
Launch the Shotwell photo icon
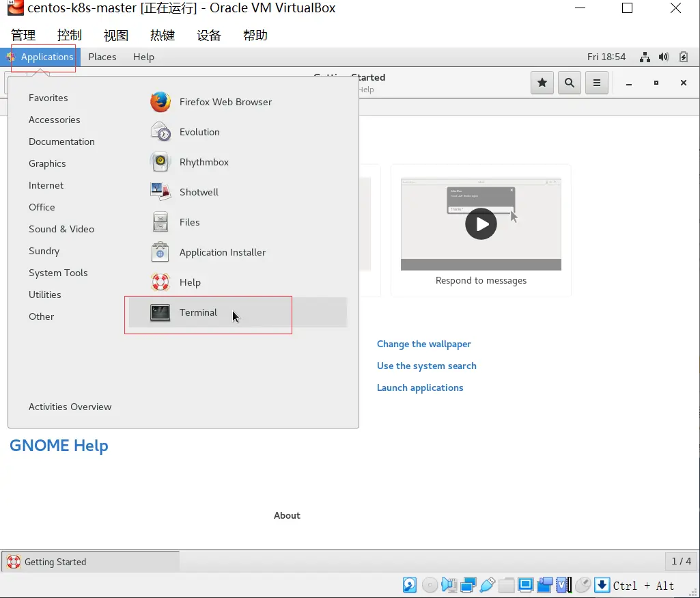click(160, 192)
